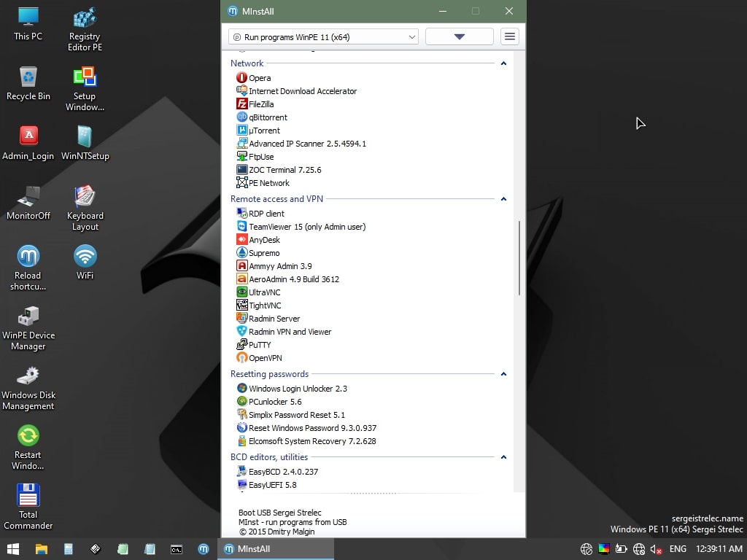Switch the ENG input language indicator
The image size is (747, 560).
pyautogui.click(x=678, y=549)
